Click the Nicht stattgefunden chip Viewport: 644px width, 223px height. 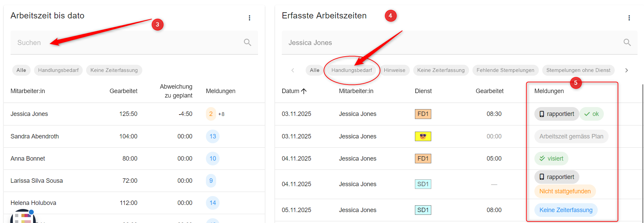pos(565,191)
